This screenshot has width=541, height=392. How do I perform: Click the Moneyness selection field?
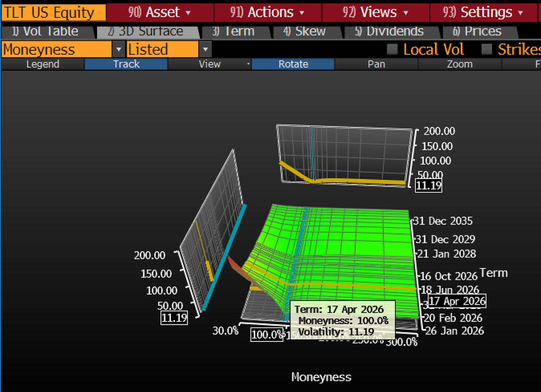pos(56,49)
